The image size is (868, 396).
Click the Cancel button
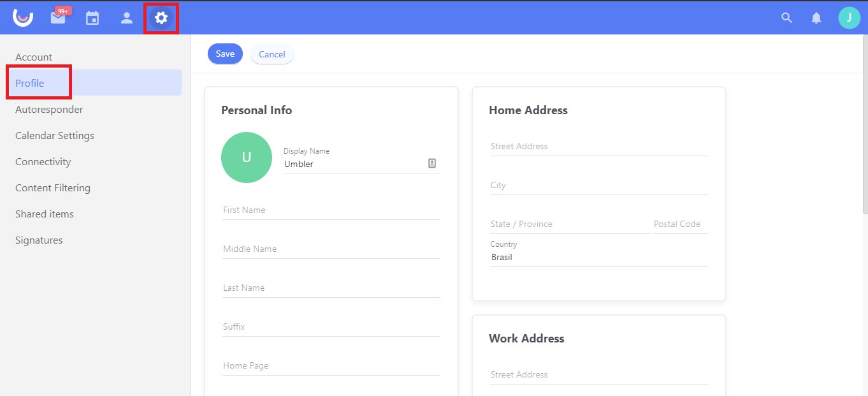pos(272,54)
